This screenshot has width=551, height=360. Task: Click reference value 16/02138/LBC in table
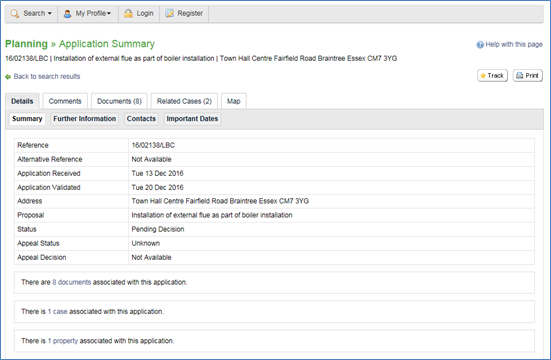tap(153, 145)
